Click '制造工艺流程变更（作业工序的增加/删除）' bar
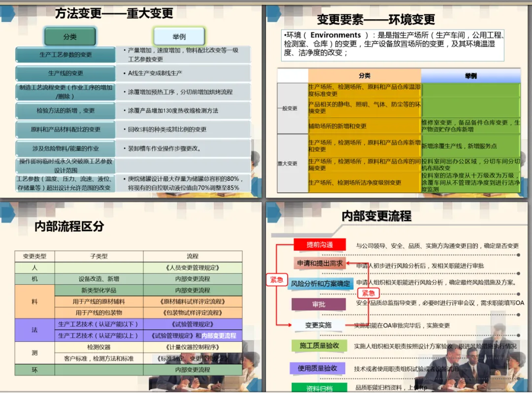This screenshot has height=393, width=532. pos(66,92)
